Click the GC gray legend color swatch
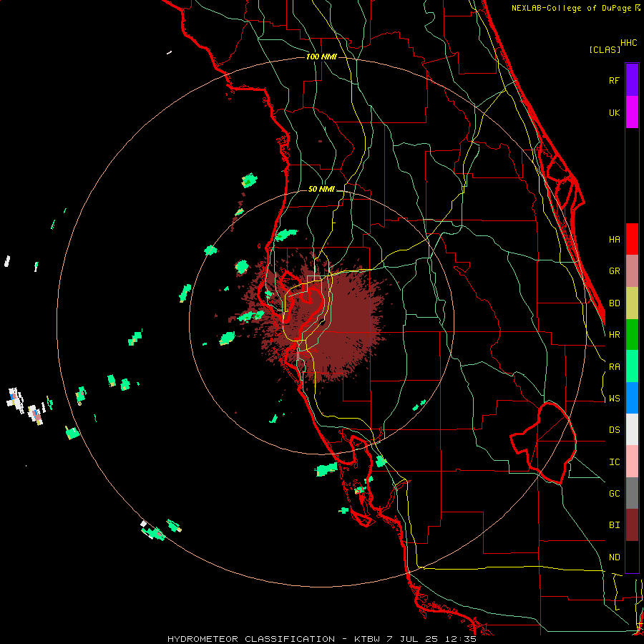Image resolution: width=644 pixels, height=644 pixels. [x=632, y=493]
